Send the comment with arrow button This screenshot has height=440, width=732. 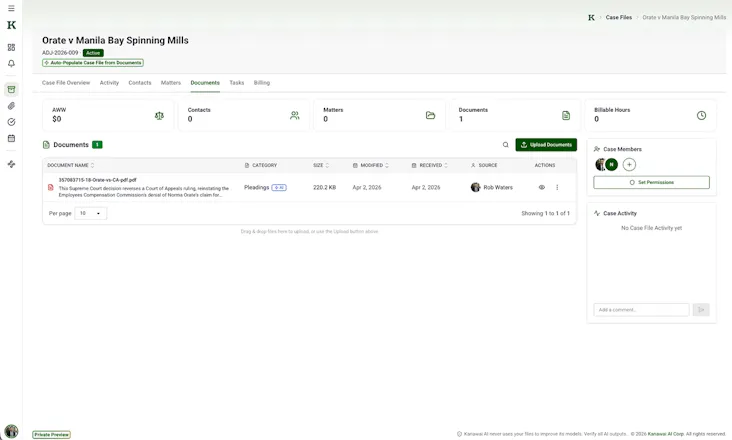click(701, 310)
